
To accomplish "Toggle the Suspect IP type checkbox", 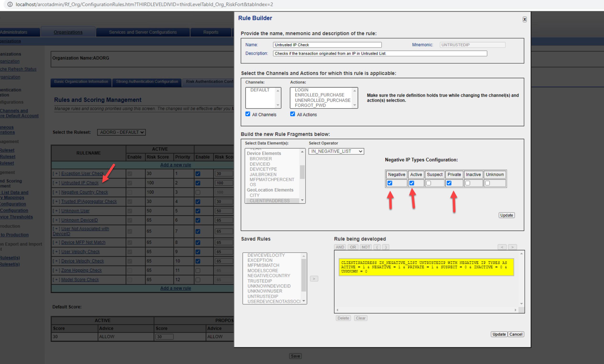I will pos(428,183).
